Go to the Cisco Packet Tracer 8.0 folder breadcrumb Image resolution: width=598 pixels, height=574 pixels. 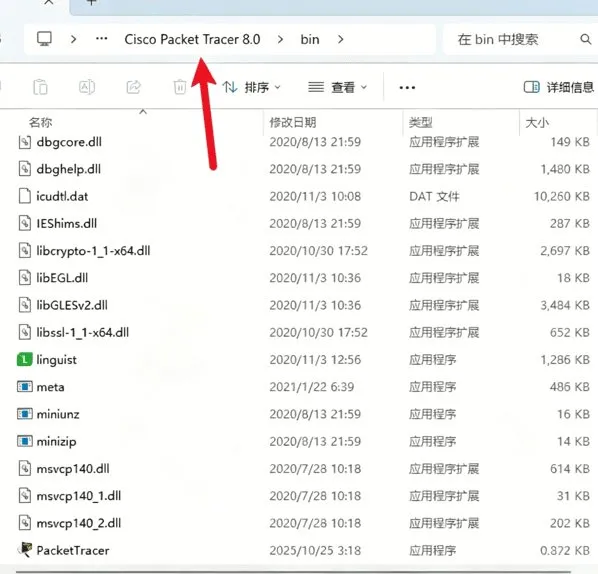[x=192, y=39]
